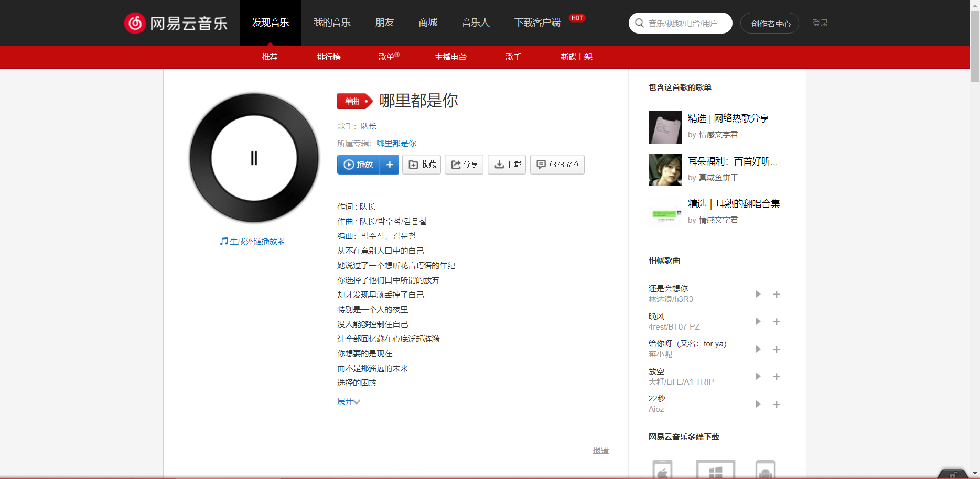This screenshot has height=479, width=980.
Task: Play similar song 还是会想你
Action: point(758,294)
